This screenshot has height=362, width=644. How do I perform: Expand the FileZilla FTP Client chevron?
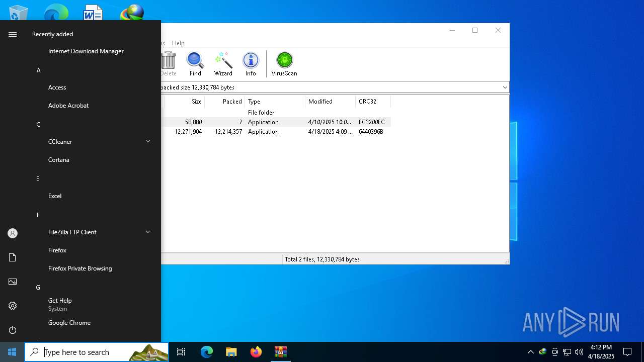click(148, 232)
